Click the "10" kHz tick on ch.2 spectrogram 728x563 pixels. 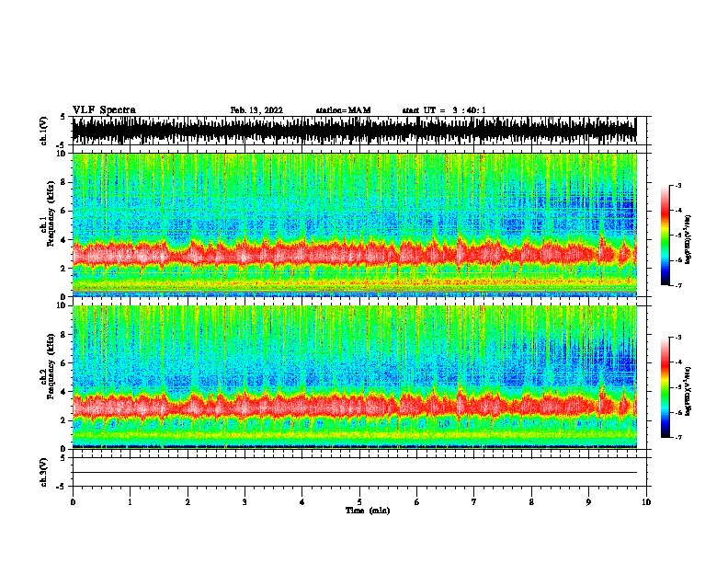click(x=62, y=305)
